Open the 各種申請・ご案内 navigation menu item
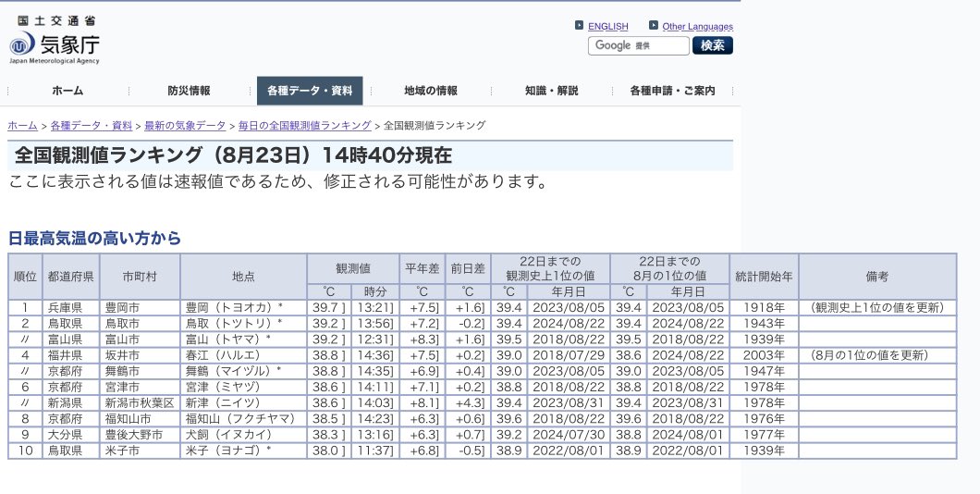The image size is (980, 494). (672, 91)
